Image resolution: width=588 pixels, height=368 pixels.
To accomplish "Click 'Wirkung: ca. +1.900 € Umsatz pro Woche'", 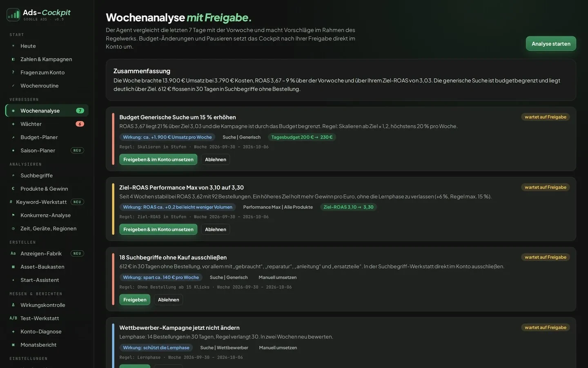I will [167, 137].
